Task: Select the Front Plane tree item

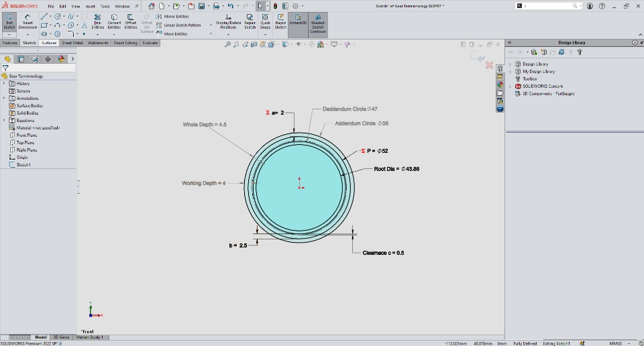Action: click(x=23, y=135)
